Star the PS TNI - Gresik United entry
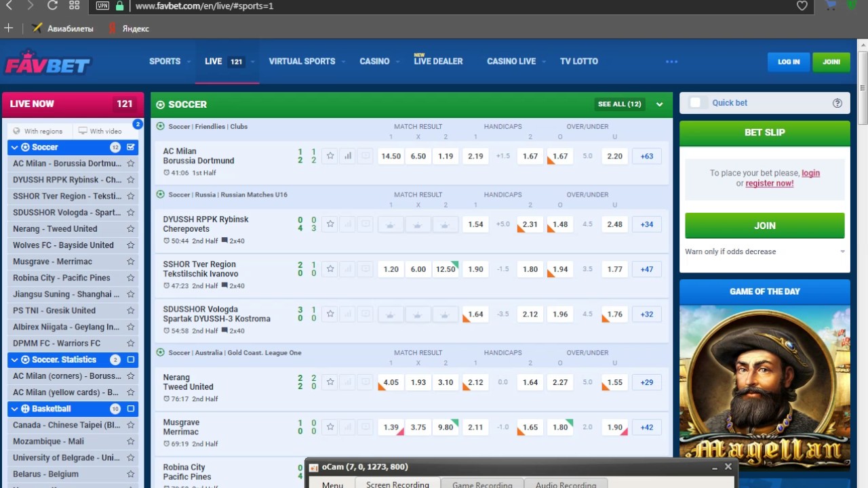 [131, 310]
